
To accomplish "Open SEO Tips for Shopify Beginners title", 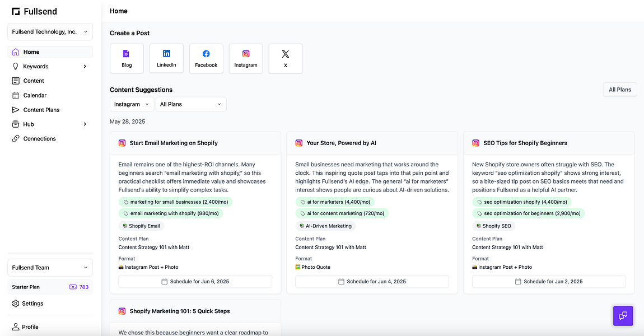I will click(525, 143).
